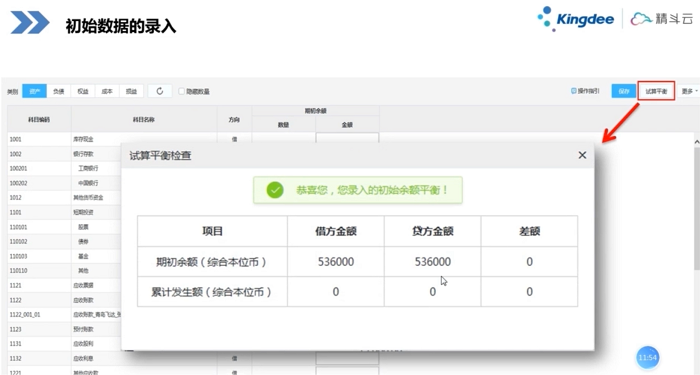This screenshot has height=375, width=700.
Task: Click the 期初余额（综合本位币）row label
Action: [x=212, y=262]
